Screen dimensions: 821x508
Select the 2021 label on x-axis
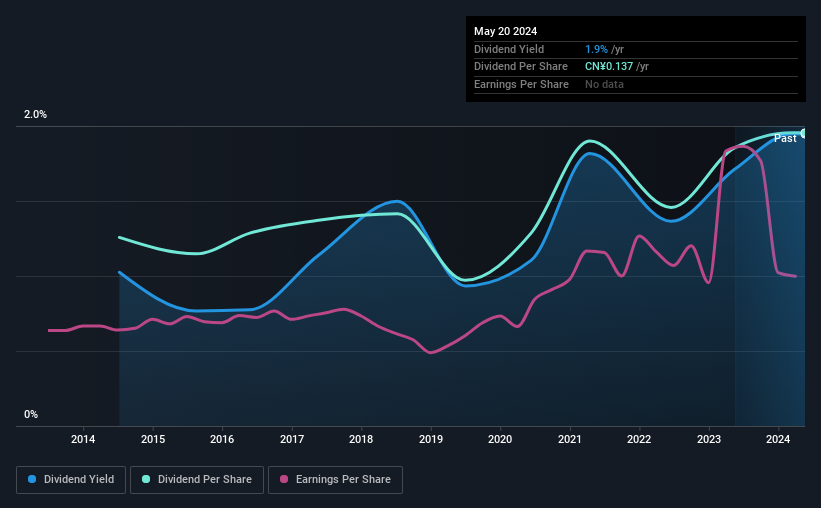click(x=570, y=439)
